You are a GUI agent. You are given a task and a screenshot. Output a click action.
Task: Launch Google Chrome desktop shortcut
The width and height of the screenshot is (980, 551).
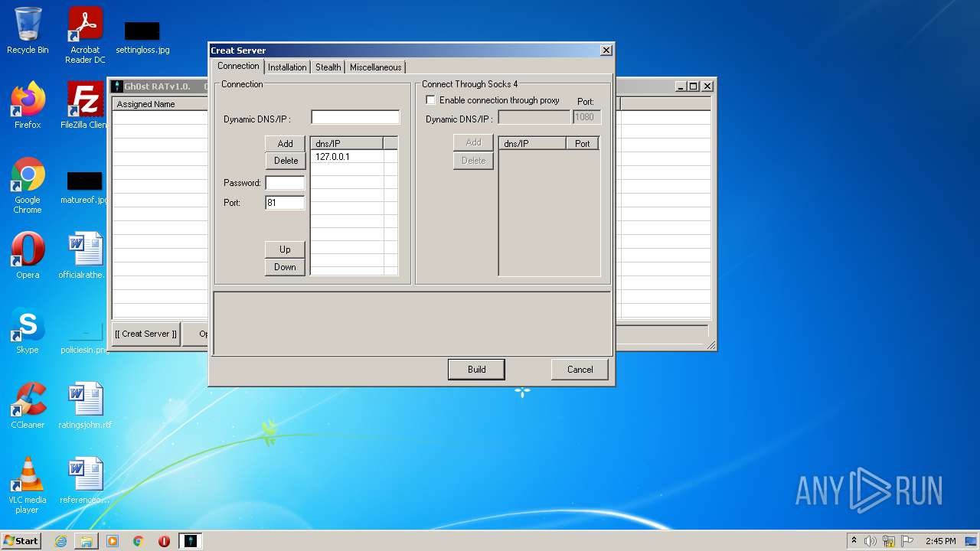28,185
